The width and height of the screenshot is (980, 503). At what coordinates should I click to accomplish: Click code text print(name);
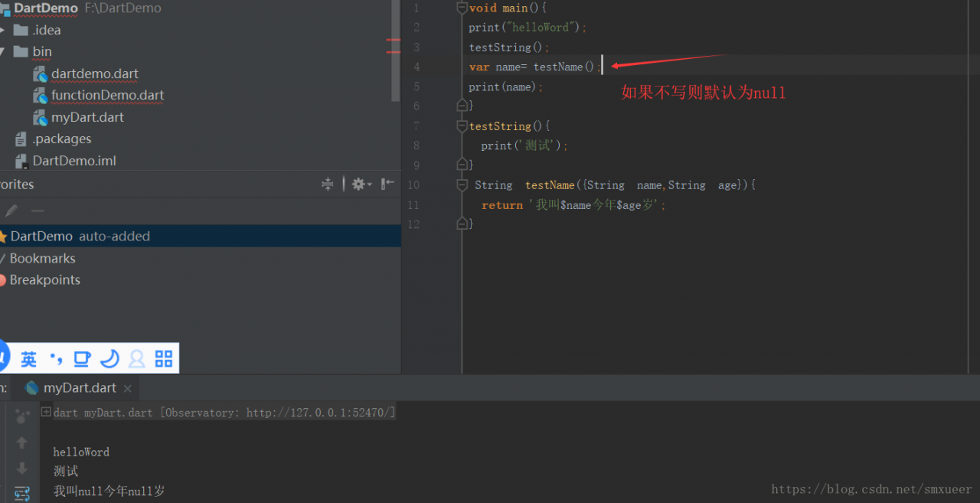506,87
